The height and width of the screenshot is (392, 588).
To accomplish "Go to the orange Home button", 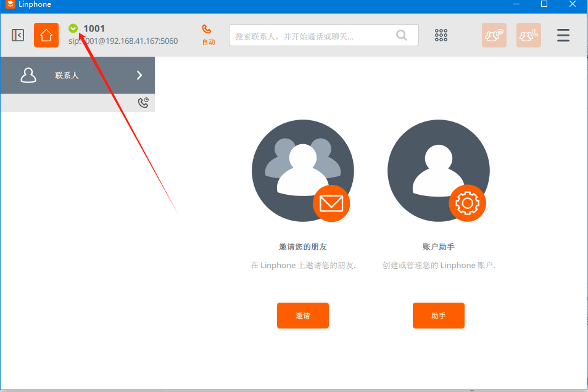I will tap(46, 35).
